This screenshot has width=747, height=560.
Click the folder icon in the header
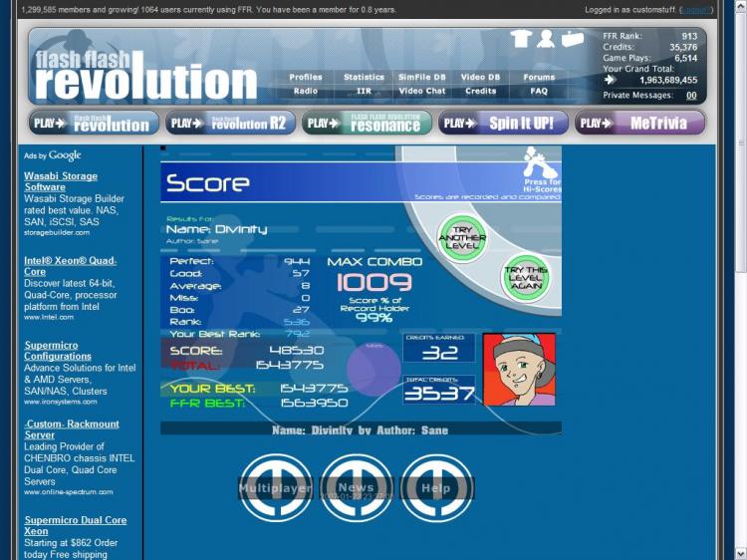point(572,39)
